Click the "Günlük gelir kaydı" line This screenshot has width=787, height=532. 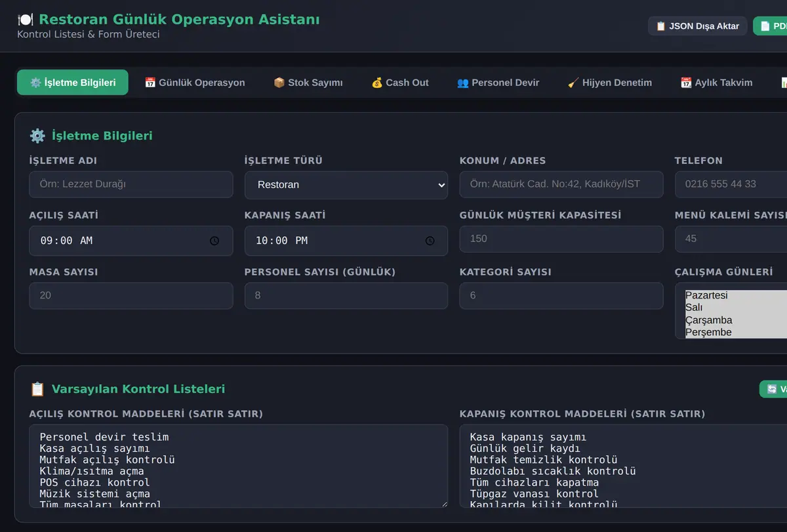[525, 448]
